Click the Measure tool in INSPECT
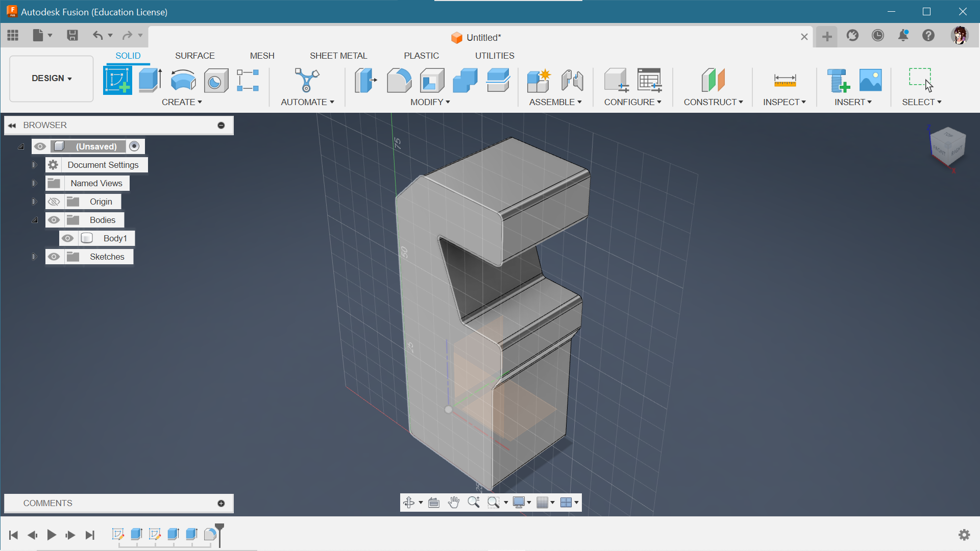This screenshot has height=551, width=980. tap(783, 80)
